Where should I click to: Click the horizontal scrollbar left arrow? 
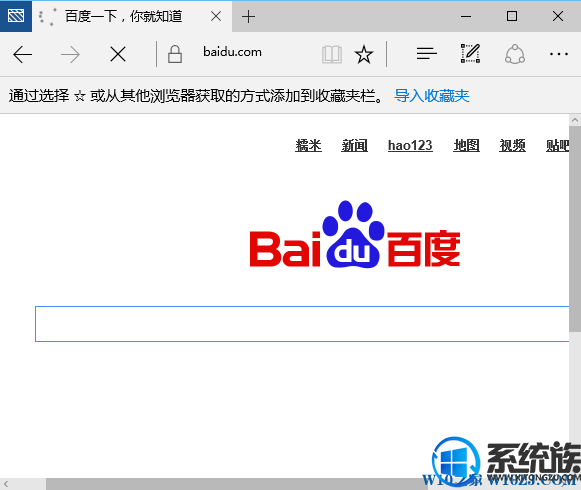tap(6, 484)
